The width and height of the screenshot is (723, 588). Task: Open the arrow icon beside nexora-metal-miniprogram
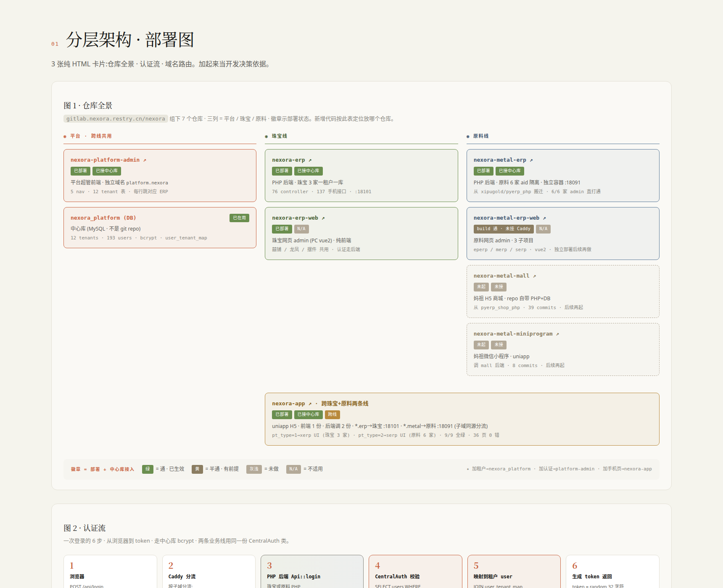pos(558,334)
